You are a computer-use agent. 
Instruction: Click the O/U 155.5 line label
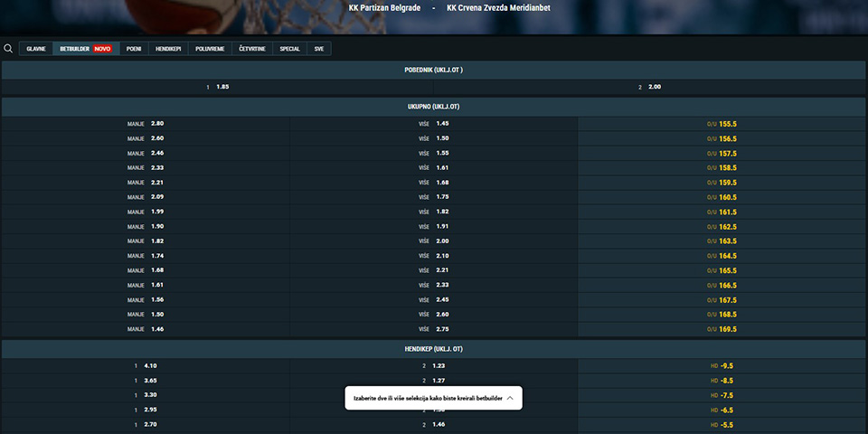point(722,124)
